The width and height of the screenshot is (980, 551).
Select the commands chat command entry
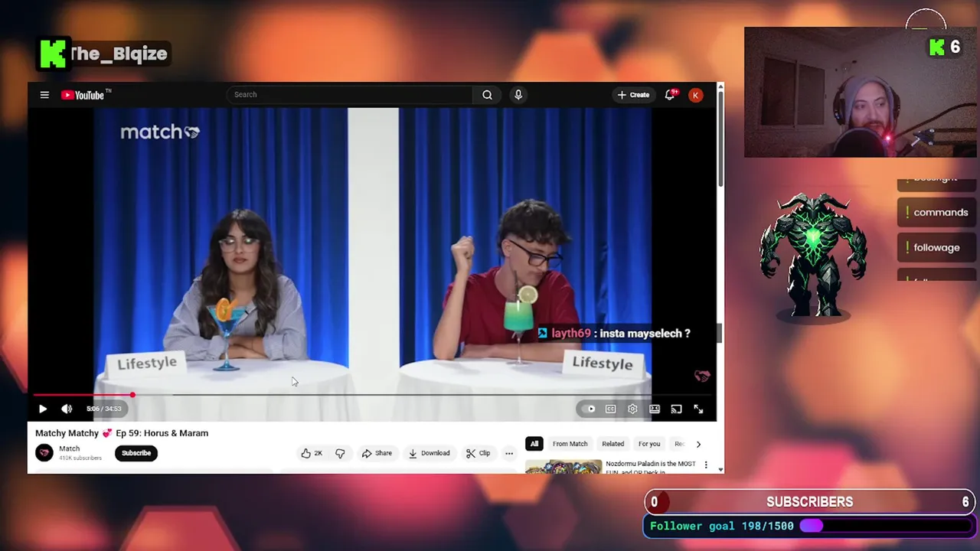[935, 213]
